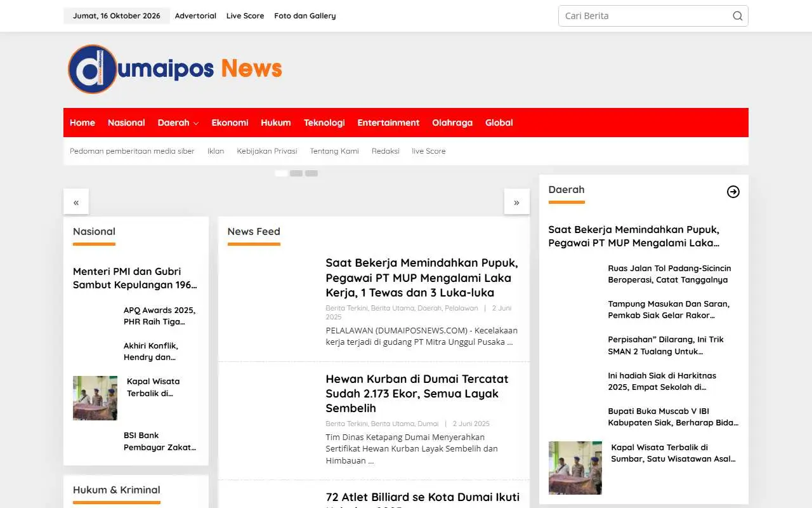Open Pedoman pemberitaan media siber link
This screenshot has height=508, width=812.
point(132,151)
